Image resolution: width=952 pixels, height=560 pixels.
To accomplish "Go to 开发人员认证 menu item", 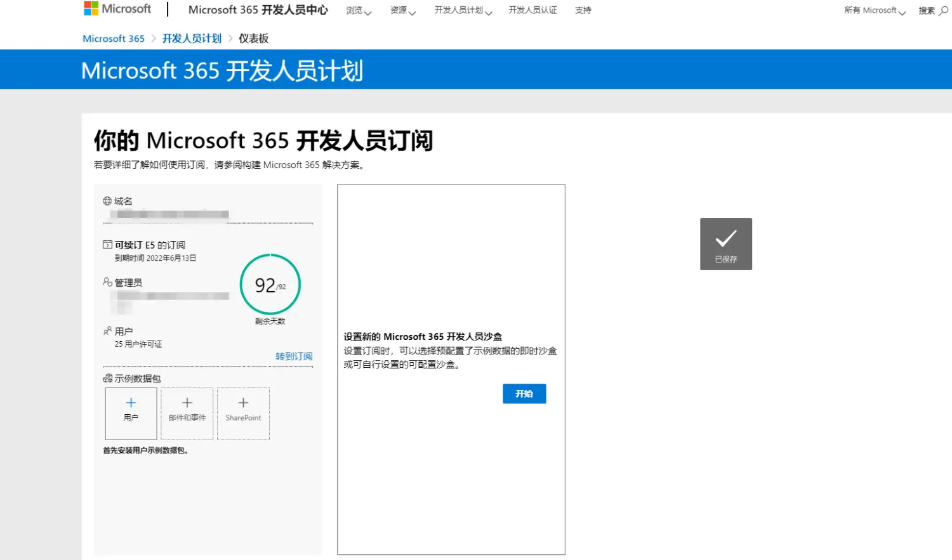I will click(x=532, y=10).
